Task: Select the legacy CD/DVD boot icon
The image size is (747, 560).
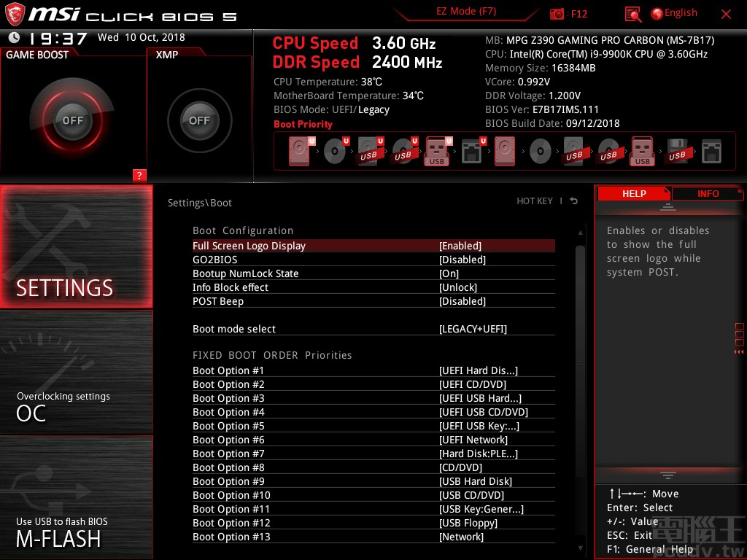Action: click(541, 152)
